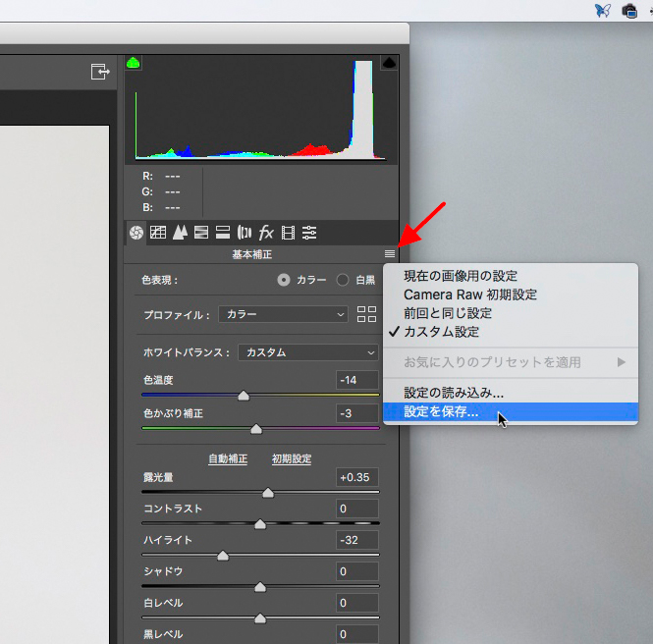Open the Presets sliders panel icon
This screenshot has height=644, width=653.
309,233
